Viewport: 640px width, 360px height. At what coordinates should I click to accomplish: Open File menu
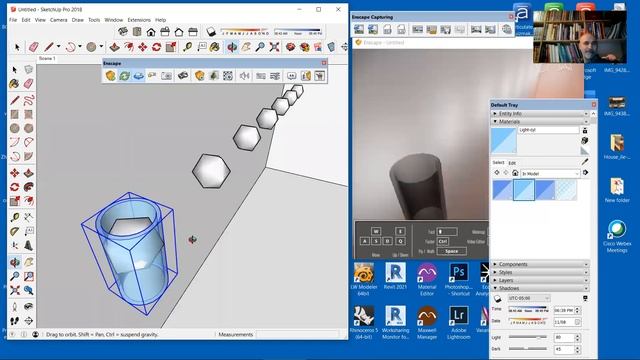click(13, 20)
